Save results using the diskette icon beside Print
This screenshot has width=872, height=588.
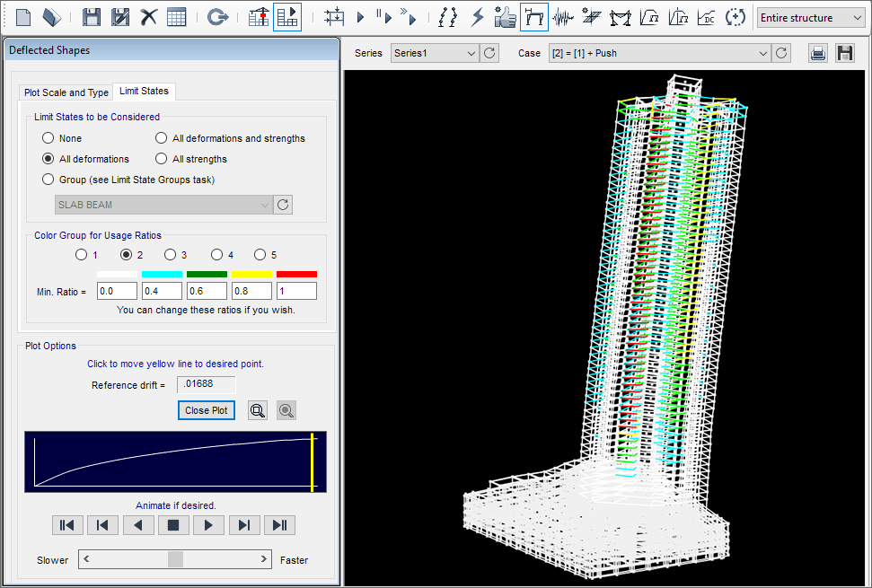(844, 53)
